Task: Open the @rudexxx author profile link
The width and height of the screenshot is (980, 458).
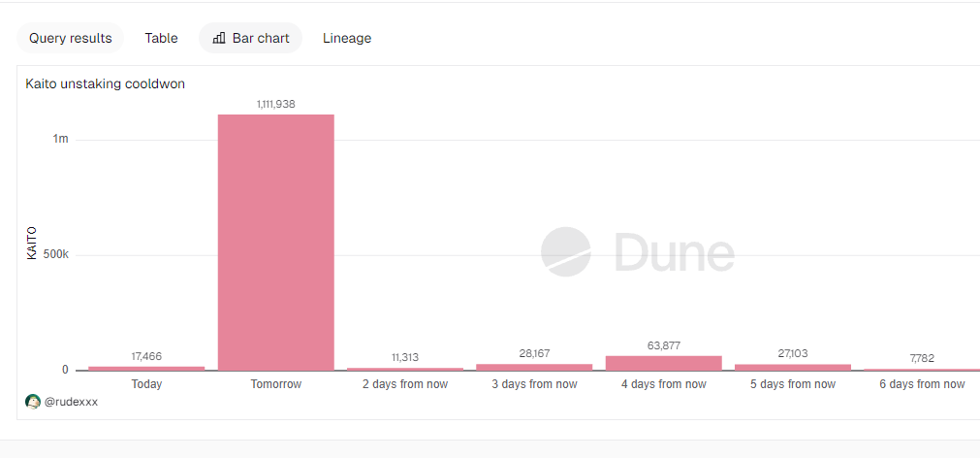Action: pyautogui.click(x=71, y=402)
